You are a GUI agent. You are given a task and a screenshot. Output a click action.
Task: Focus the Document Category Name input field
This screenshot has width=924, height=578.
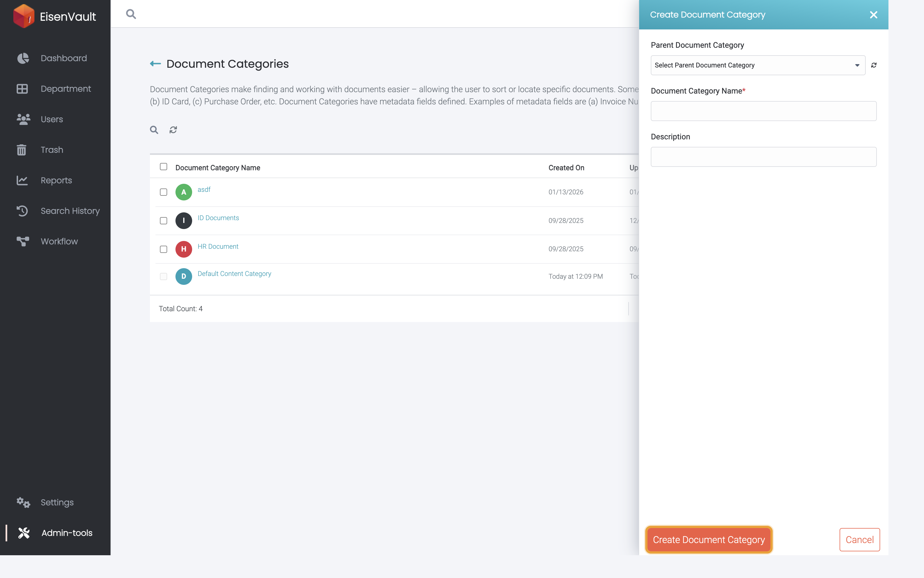point(764,111)
